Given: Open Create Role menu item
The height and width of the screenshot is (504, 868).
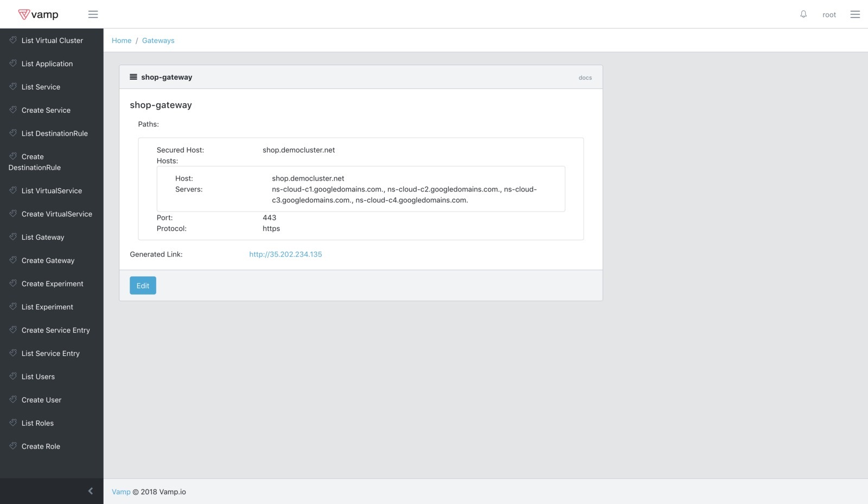Looking at the screenshot, I should (x=52, y=447).
